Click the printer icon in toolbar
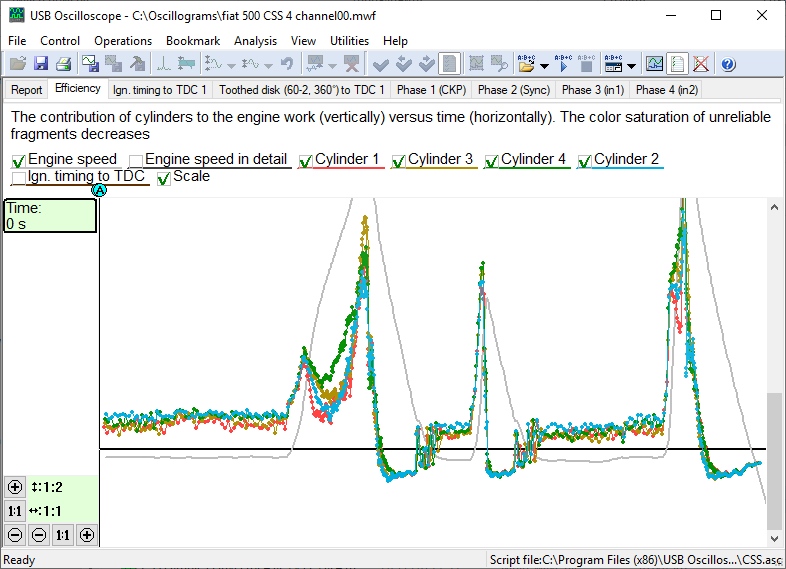The width and height of the screenshot is (786, 569). (63, 64)
